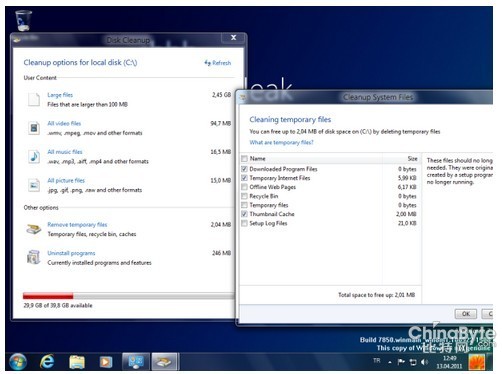
Task: Click the Remove temporary files broom icon
Action: [34, 229]
